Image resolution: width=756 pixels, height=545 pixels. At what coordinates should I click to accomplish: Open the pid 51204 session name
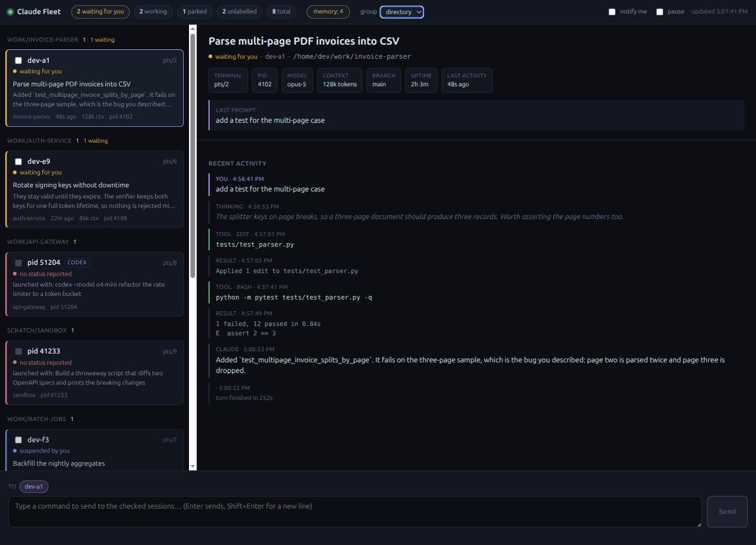pyautogui.click(x=43, y=263)
